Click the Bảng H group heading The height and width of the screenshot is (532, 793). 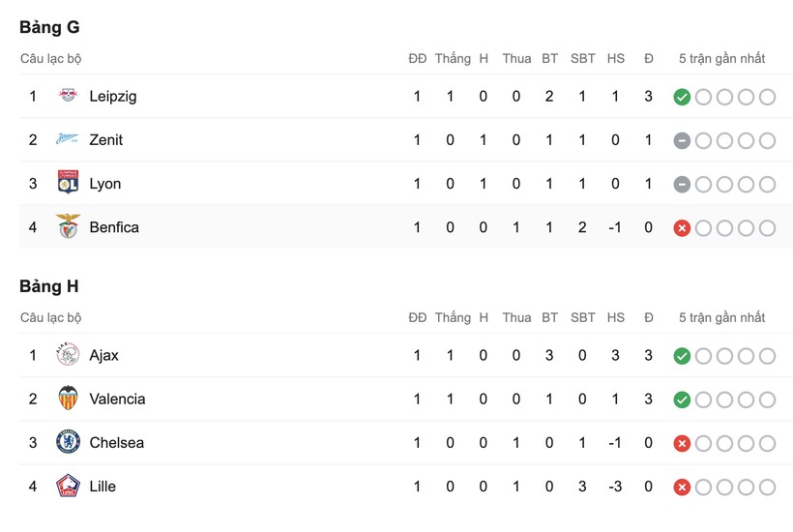(49, 286)
